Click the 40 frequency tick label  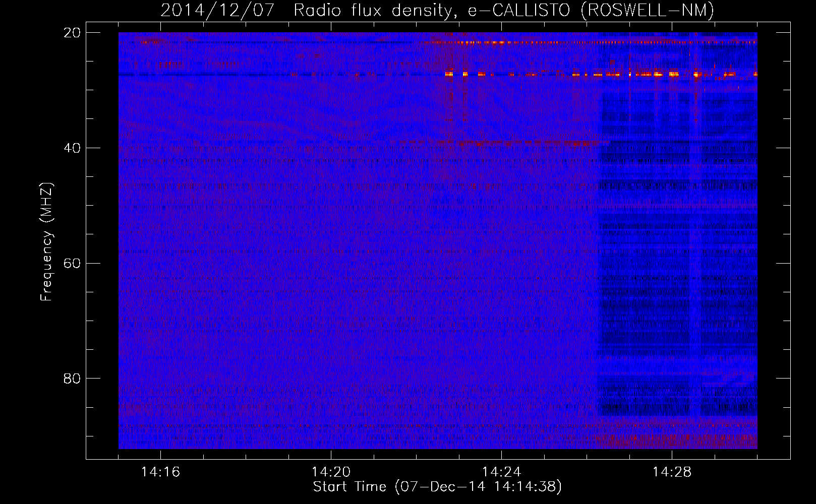[x=72, y=148]
